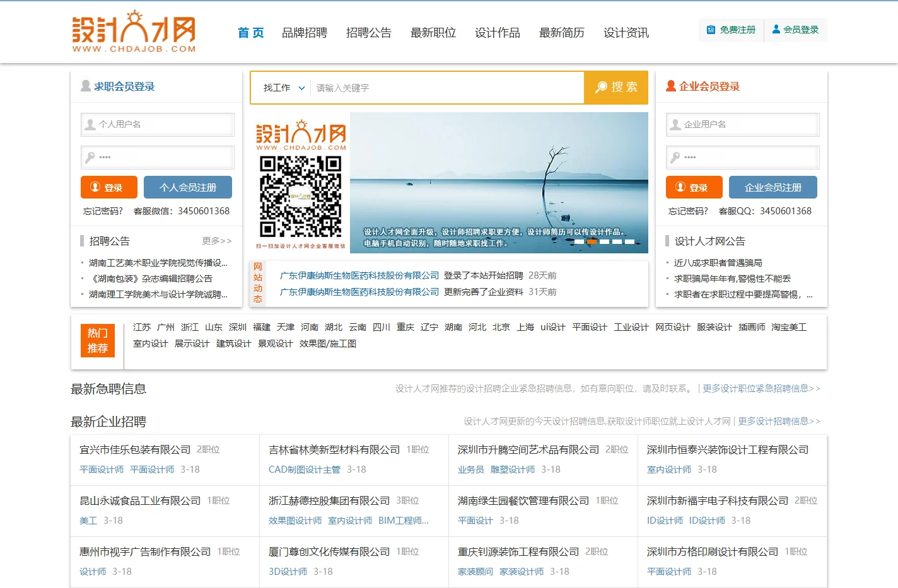Click the lake banner image

499,183
